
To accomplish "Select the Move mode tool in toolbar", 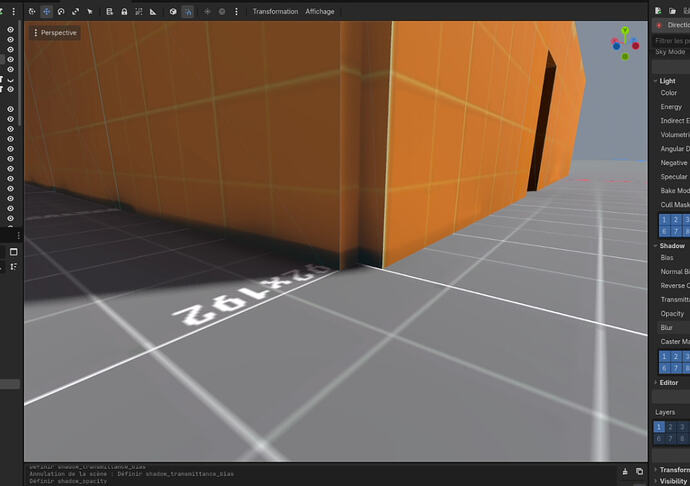I will pyautogui.click(x=46, y=11).
